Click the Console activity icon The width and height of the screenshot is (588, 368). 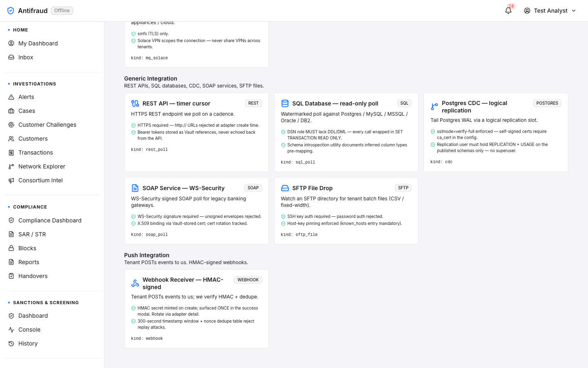(11, 330)
